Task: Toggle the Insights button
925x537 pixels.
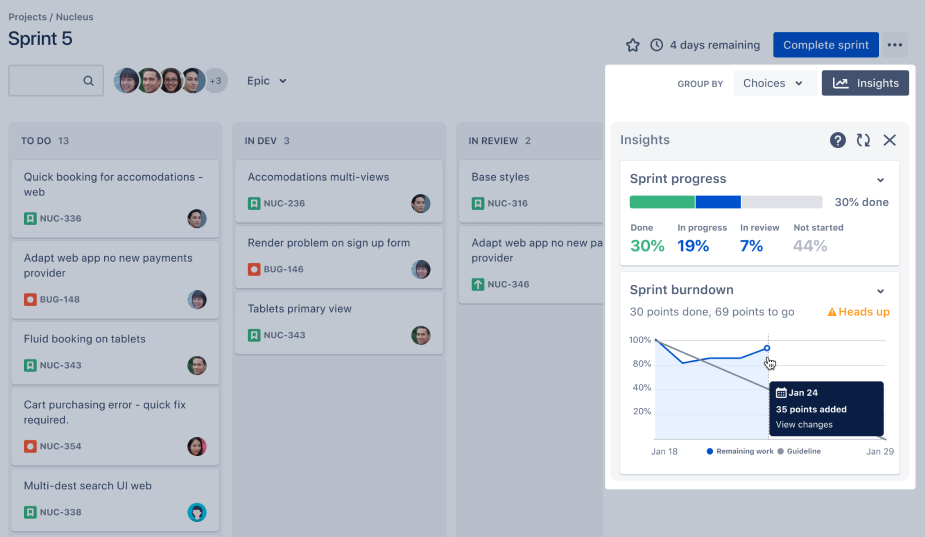Action: (865, 83)
